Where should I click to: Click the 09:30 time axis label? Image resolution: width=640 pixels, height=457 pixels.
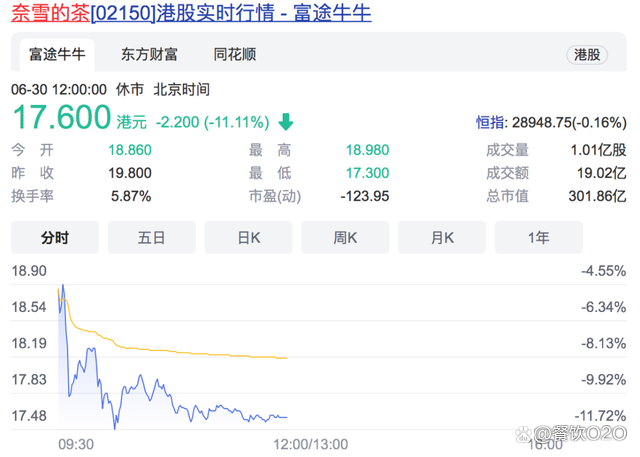pos(75,442)
